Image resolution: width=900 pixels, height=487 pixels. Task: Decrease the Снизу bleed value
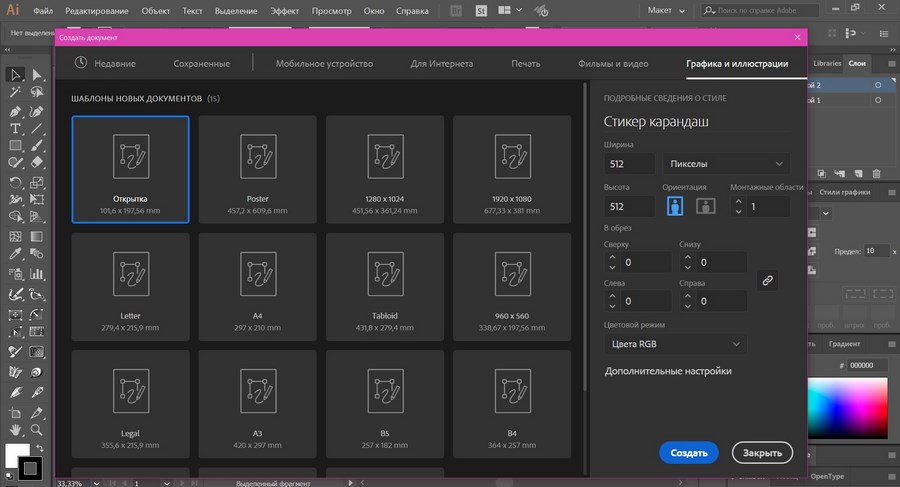[688, 268]
